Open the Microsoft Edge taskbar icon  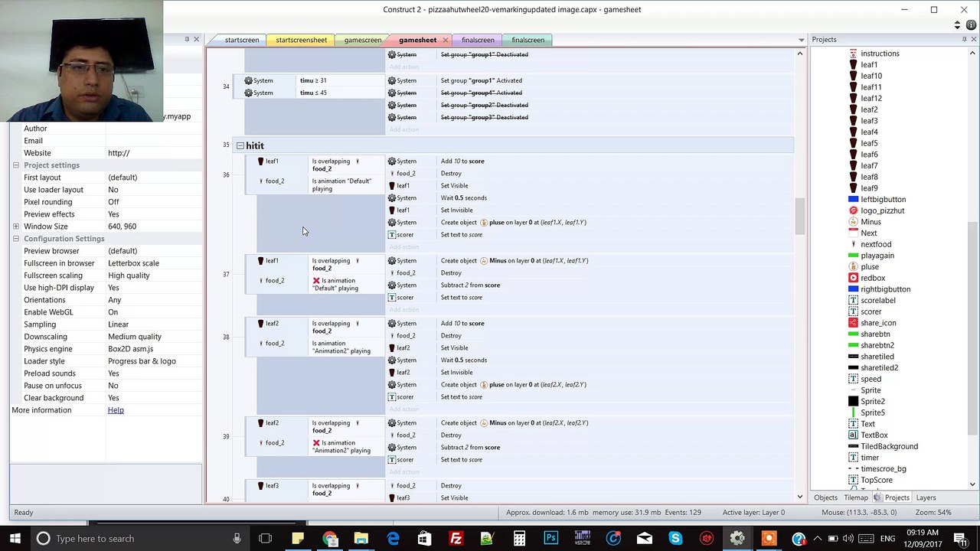tap(394, 538)
